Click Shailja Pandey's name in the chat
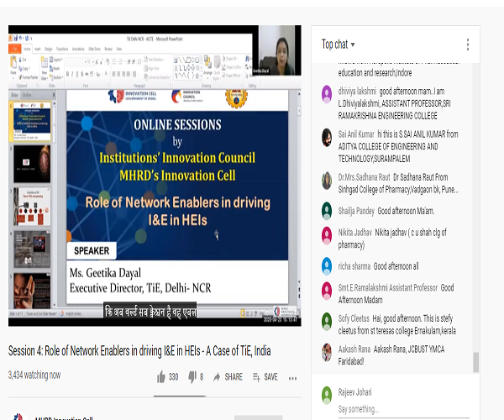 356,211
